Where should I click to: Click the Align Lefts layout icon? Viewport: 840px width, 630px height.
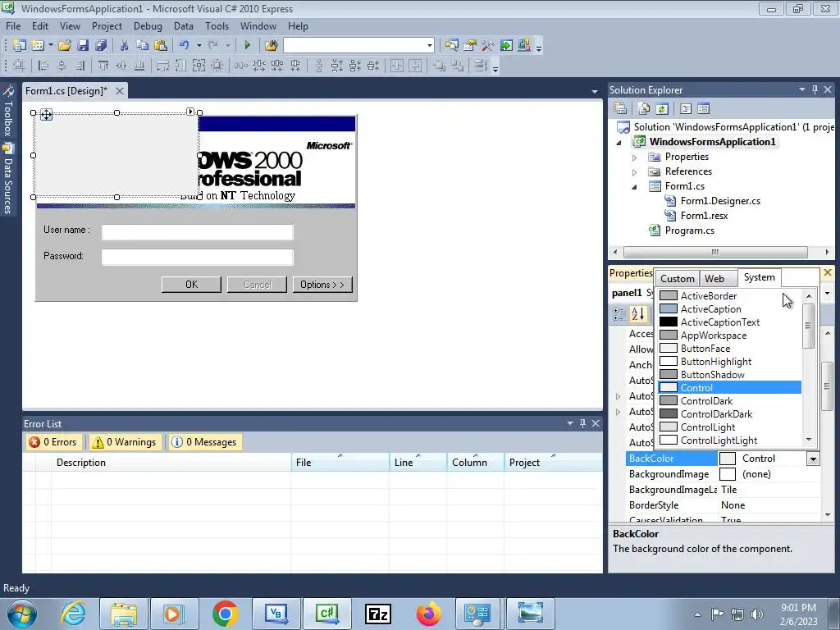click(43, 66)
